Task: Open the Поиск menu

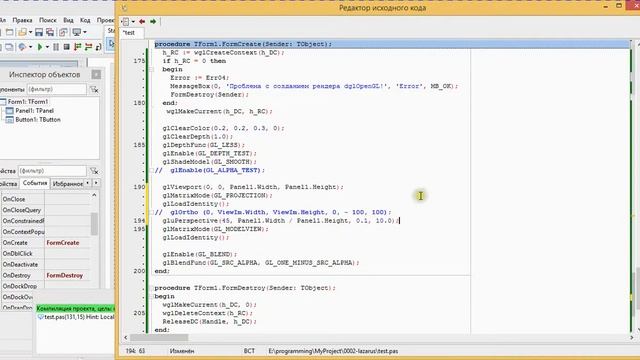Action: pos(48,20)
